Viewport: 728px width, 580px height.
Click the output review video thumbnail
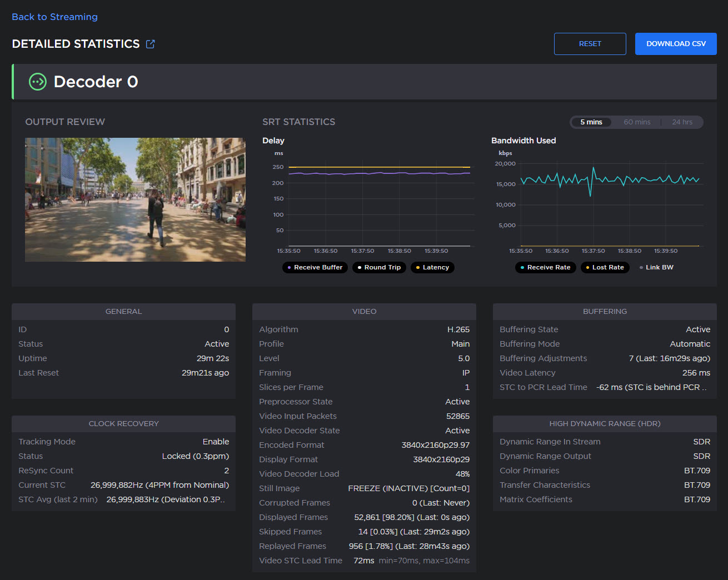coord(135,199)
